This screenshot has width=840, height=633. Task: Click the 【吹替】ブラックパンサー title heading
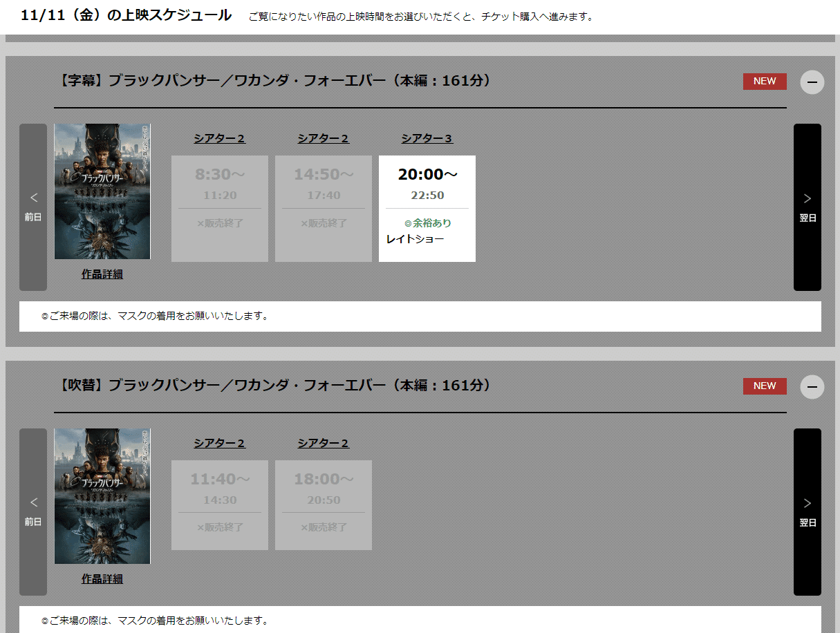[x=274, y=386]
